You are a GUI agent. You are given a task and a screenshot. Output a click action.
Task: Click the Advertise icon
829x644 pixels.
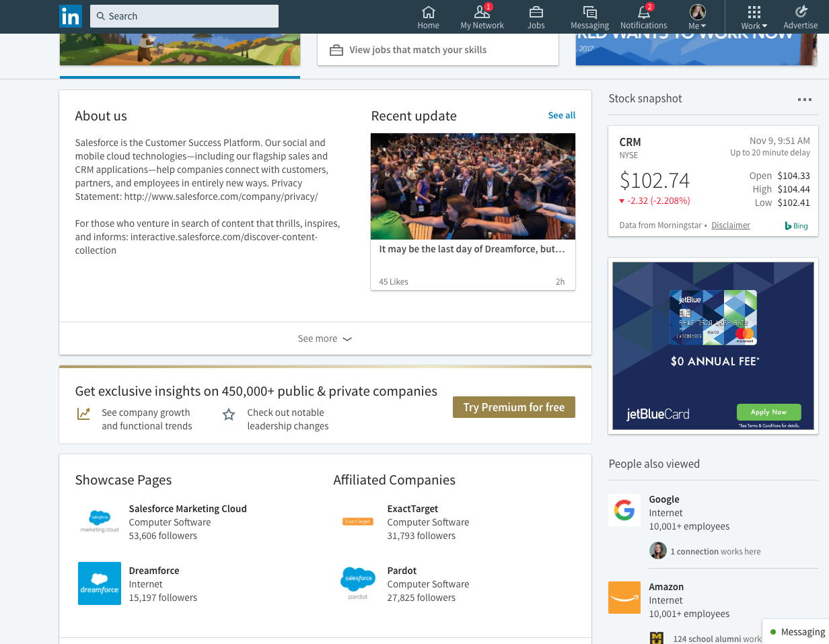pyautogui.click(x=801, y=11)
